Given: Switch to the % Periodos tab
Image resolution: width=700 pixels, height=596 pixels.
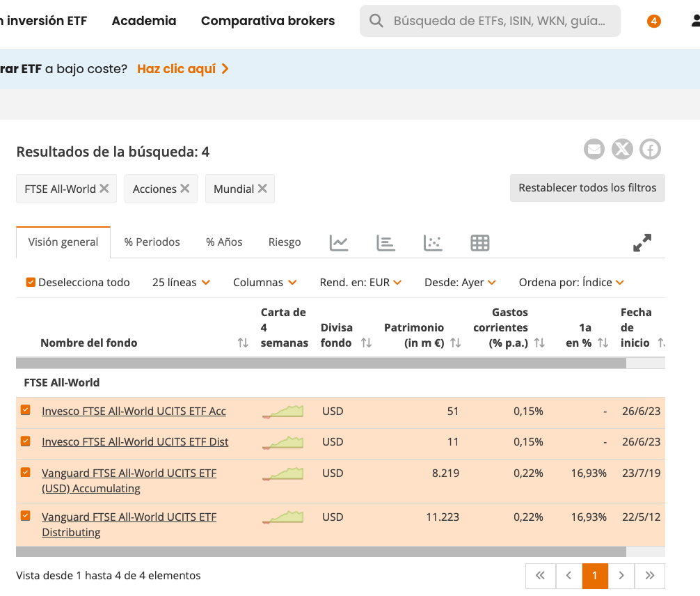Looking at the screenshot, I should click(152, 242).
